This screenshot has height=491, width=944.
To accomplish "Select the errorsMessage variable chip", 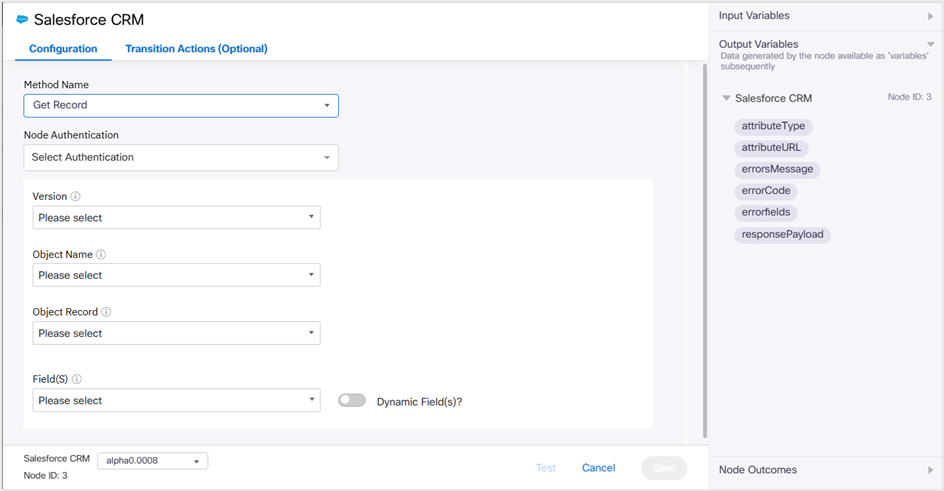I will point(777,170).
